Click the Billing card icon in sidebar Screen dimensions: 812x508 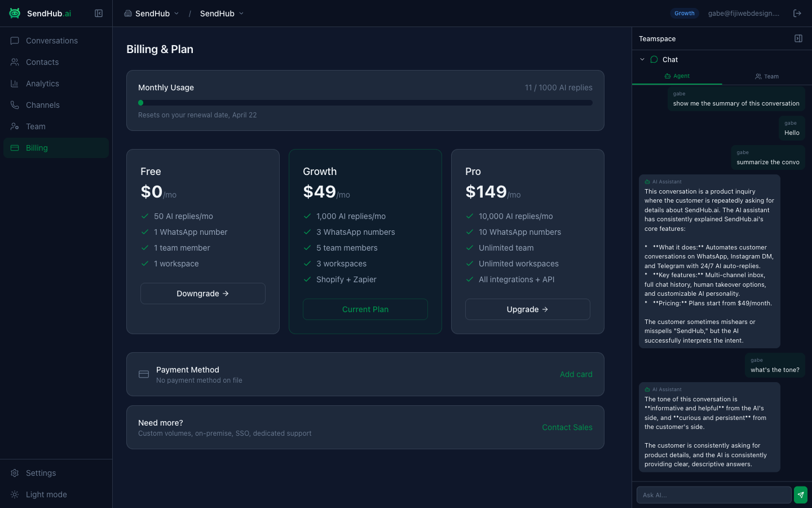tap(15, 148)
